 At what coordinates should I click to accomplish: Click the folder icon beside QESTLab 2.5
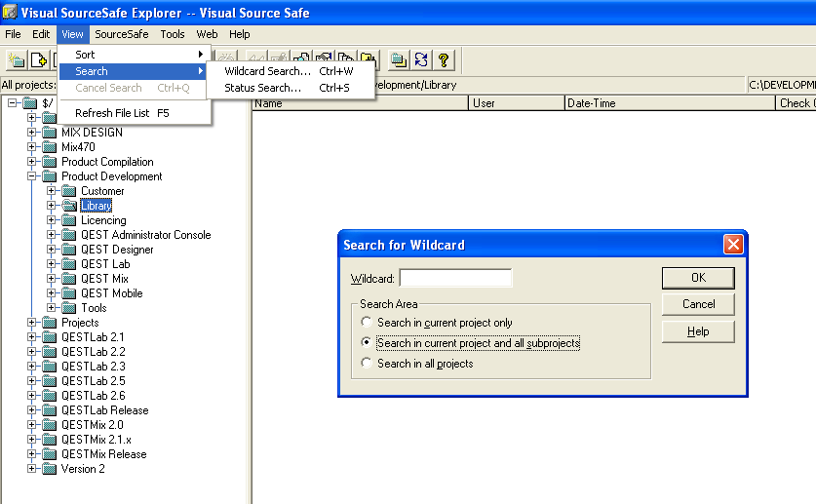50,381
